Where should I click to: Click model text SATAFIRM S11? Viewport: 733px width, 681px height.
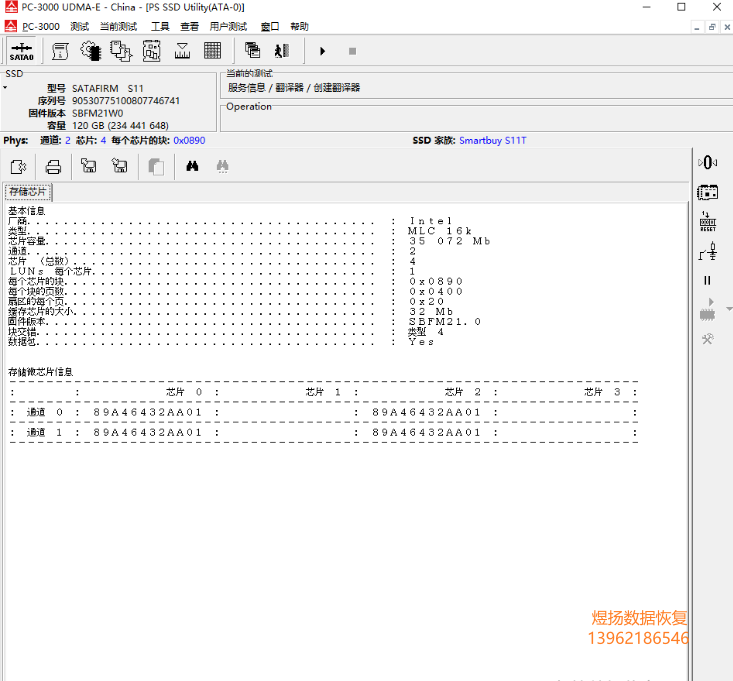[108, 89]
